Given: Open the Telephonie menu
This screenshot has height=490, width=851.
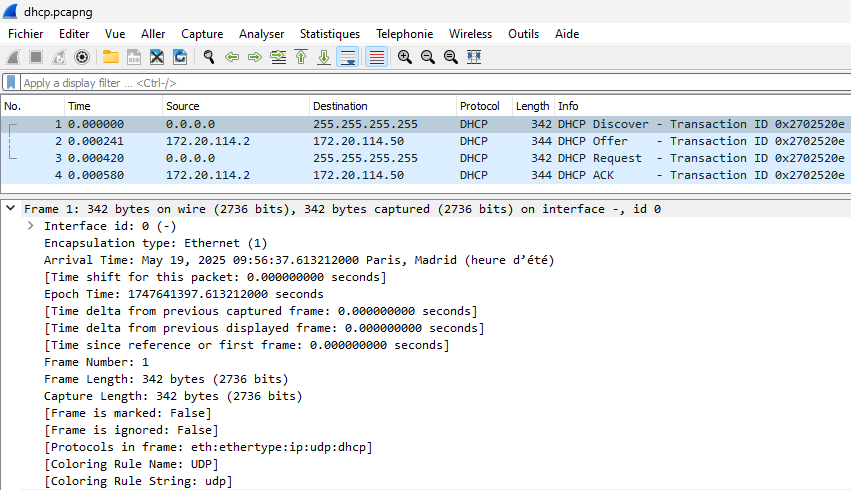Looking at the screenshot, I should pos(404,34).
